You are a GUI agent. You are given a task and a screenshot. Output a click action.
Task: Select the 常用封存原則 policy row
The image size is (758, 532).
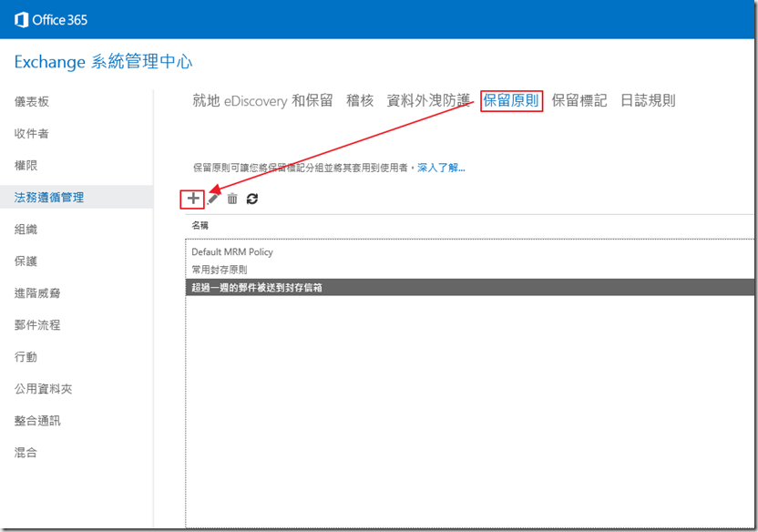point(219,270)
